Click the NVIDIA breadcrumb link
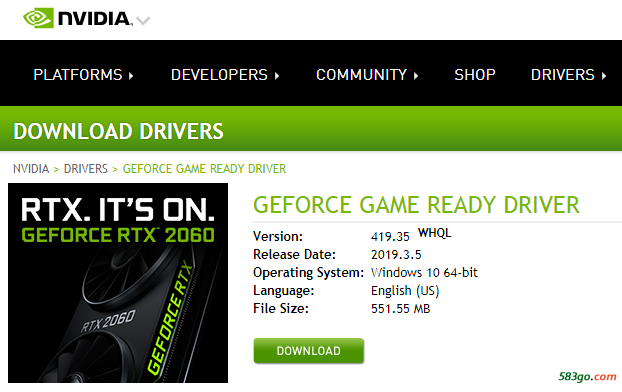The height and width of the screenshot is (392, 622). tap(31, 169)
